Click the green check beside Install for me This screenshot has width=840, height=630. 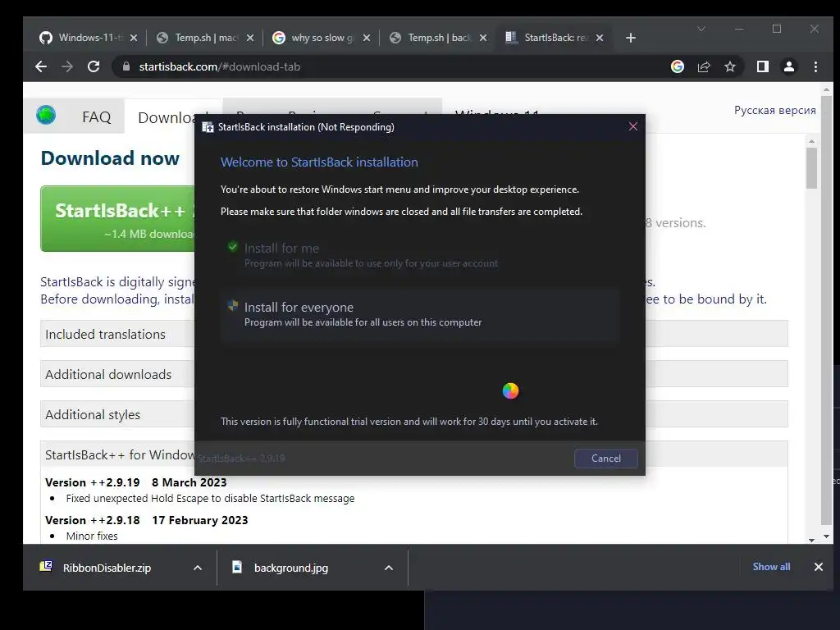pos(232,246)
